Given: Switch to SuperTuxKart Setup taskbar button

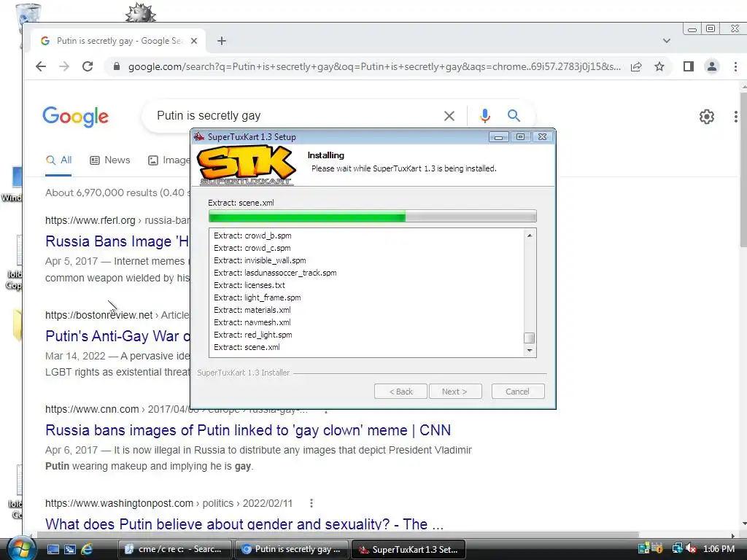Looking at the screenshot, I should click(x=409, y=549).
